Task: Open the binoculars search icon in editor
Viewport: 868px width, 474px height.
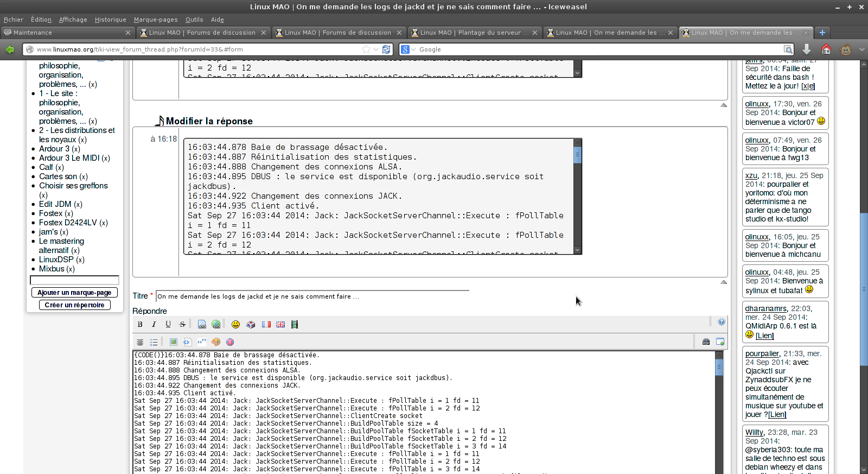Action: click(706, 342)
